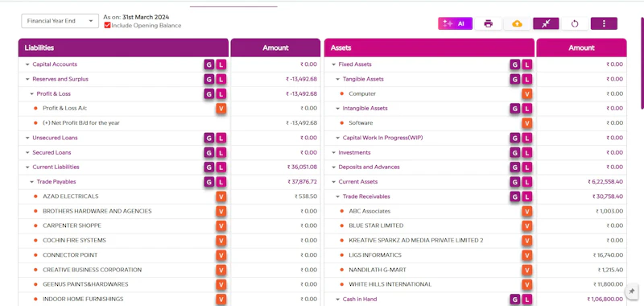Open ABC Associates ledger
The height and width of the screenshot is (306, 644).
click(x=369, y=211)
